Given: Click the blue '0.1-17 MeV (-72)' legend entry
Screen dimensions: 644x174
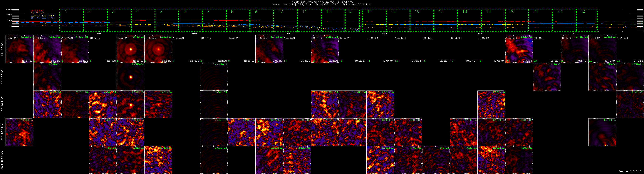Looking at the screenshot, I should tap(43, 18).
